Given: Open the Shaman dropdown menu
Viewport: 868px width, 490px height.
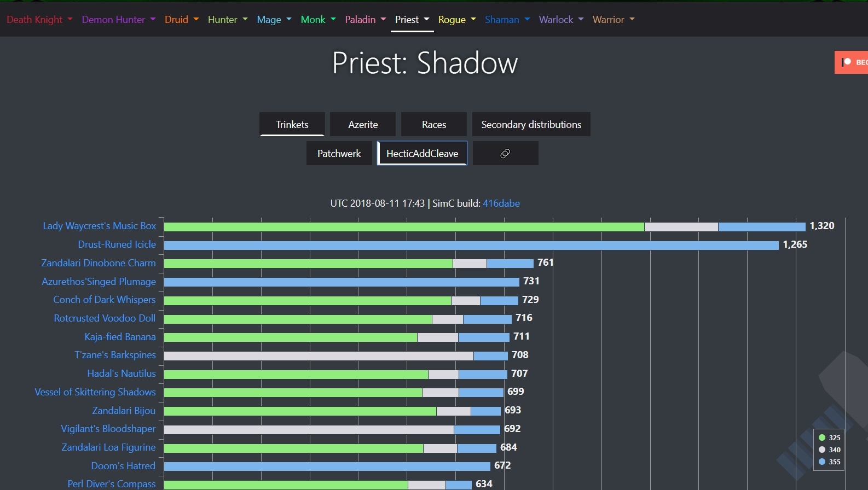Looking at the screenshot, I should [507, 20].
